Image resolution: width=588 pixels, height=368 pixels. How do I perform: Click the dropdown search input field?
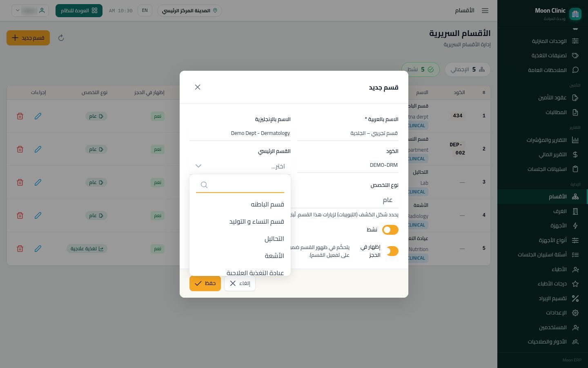pos(240,185)
